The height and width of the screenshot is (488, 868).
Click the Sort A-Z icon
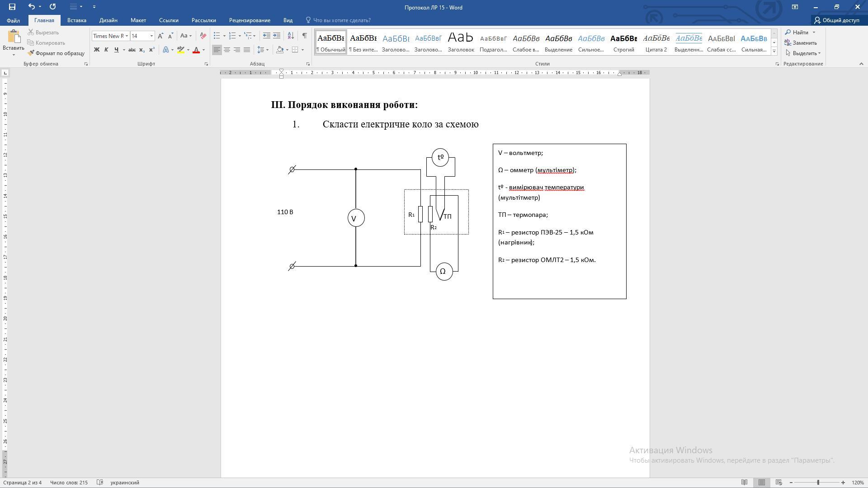(x=291, y=36)
